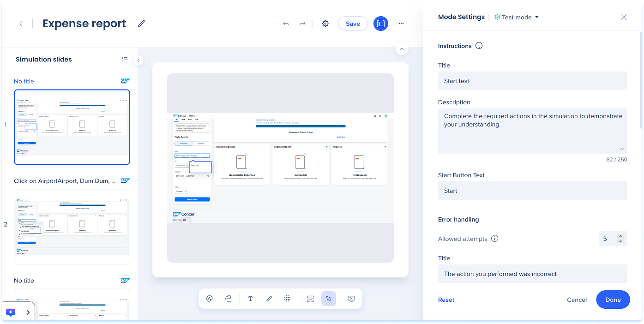Select the Text tool in bottom toolbar
644x324 pixels.
pyautogui.click(x=250, y=299)
